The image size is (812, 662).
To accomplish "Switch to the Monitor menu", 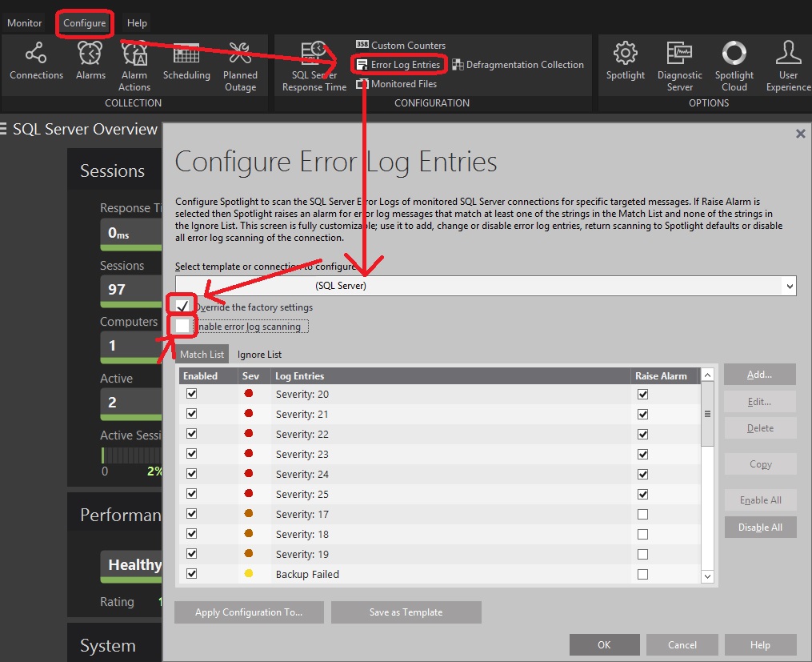I will (x=24, y=22).
